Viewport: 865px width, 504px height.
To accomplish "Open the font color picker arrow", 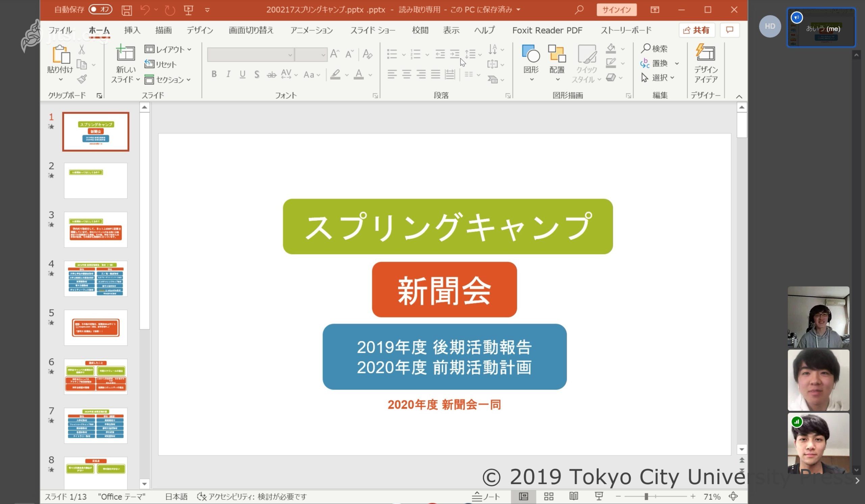I will 370,75.
